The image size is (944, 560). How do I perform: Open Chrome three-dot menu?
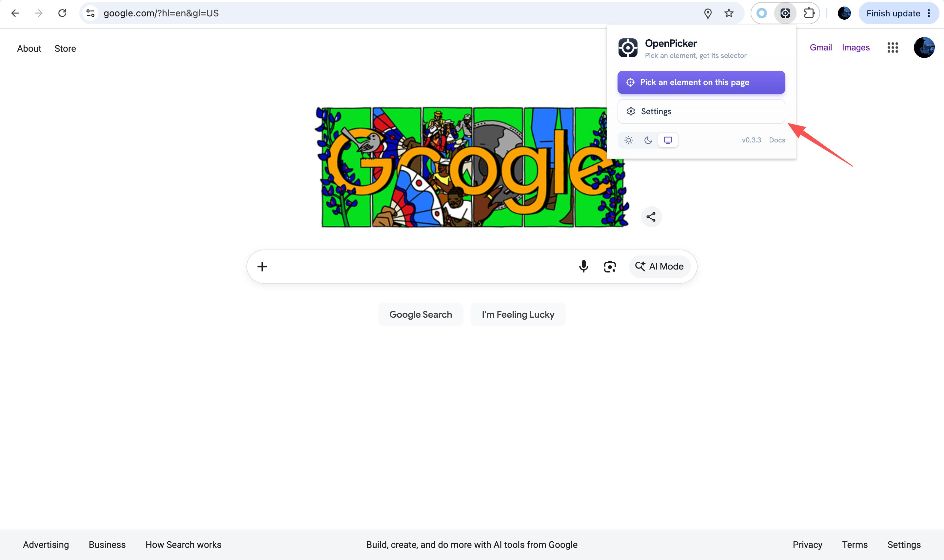[929, 13]
